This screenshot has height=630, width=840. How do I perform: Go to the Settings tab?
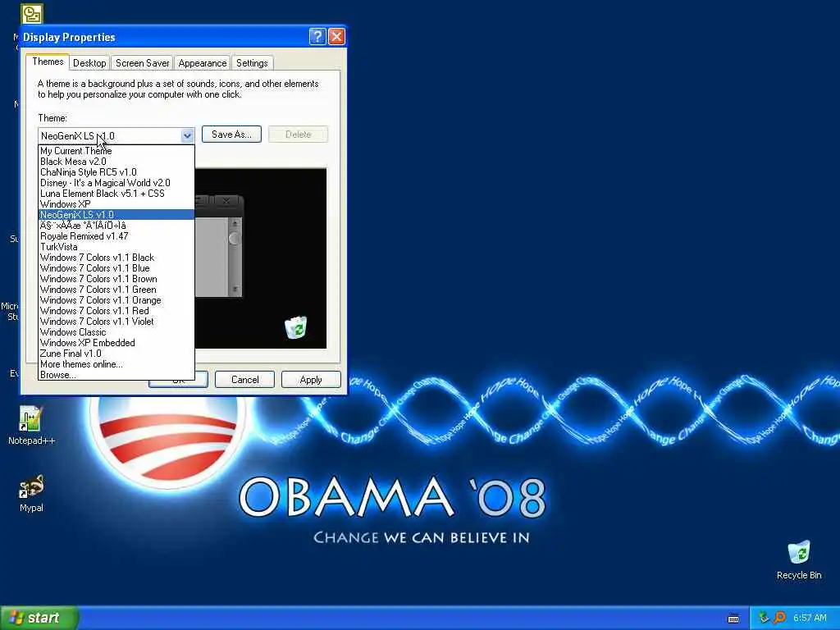(x=252, y=63)
